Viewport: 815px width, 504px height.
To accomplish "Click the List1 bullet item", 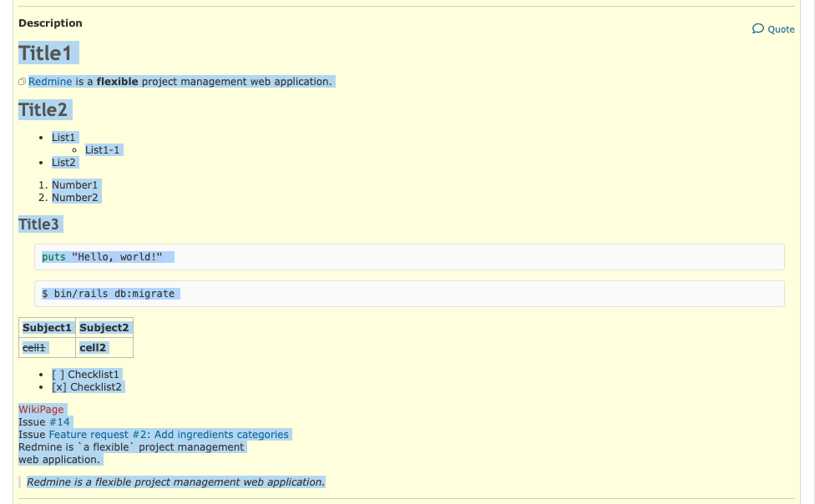I will (x=63, y=137).
